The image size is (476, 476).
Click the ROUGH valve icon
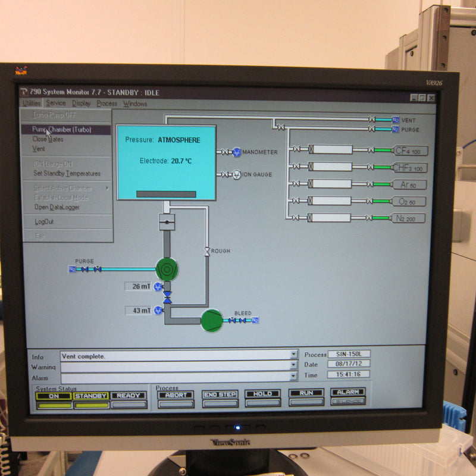pos(206,251)
